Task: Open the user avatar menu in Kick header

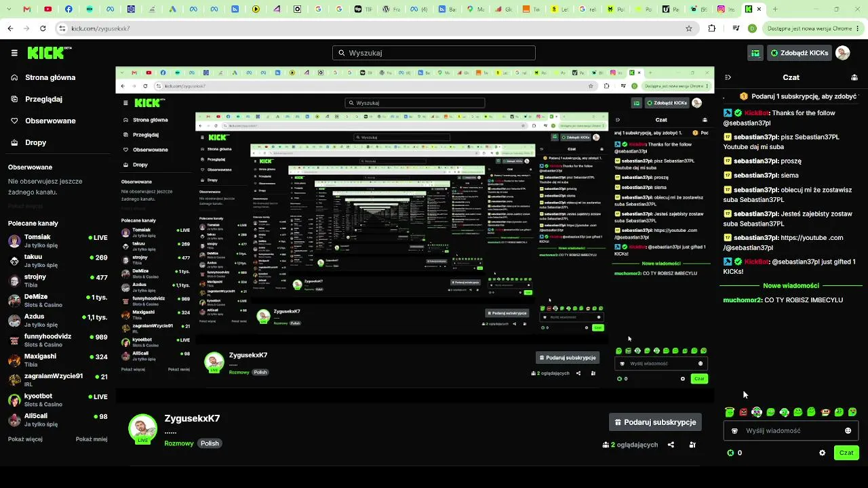Action: [842, 53]
